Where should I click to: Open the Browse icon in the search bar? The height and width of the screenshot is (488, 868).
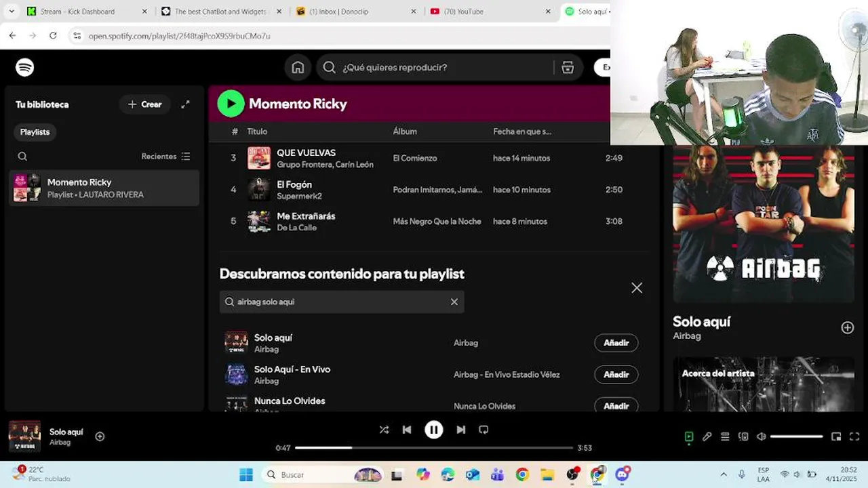pyautogui.click(x=568, y=67)
